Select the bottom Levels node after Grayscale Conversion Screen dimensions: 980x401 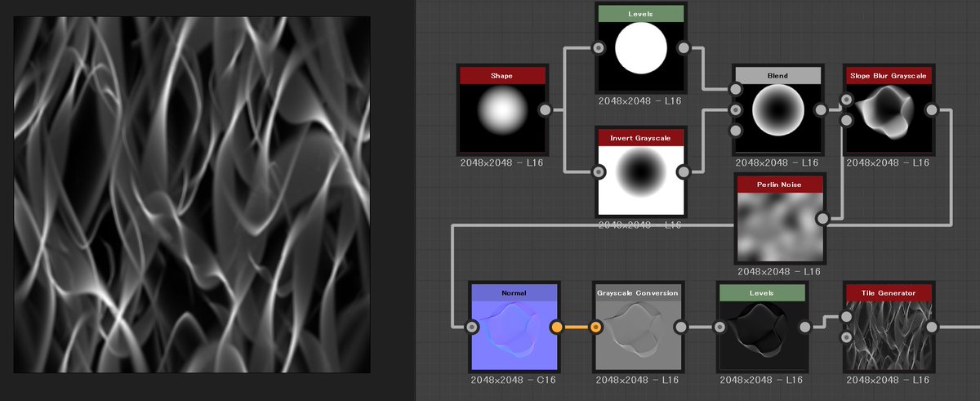pyautogui.click(x=762, y=335)
